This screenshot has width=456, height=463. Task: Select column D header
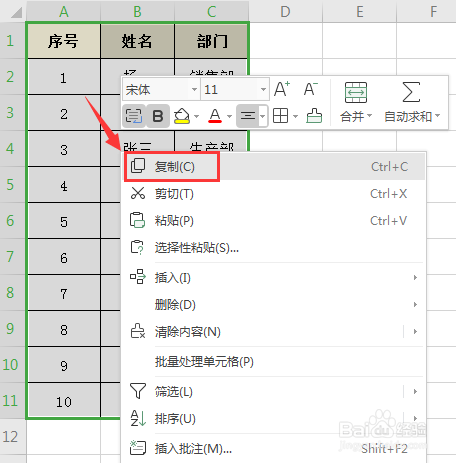click(285, 12)
